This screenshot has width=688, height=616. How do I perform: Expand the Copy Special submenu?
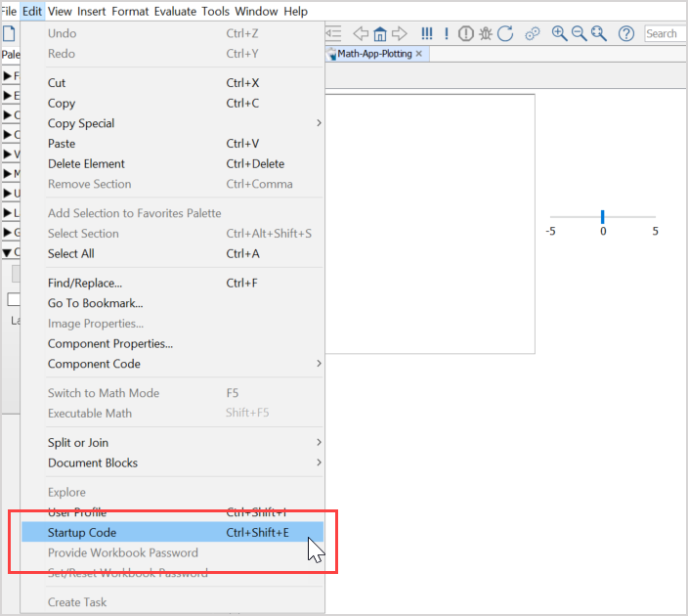[81, 123]
